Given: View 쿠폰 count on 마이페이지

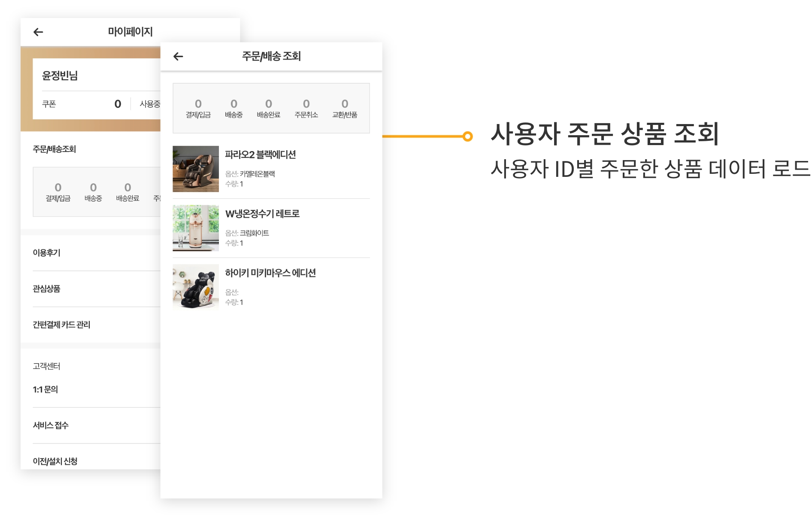Looking at the screenshot, I should [x=82, y=104].
